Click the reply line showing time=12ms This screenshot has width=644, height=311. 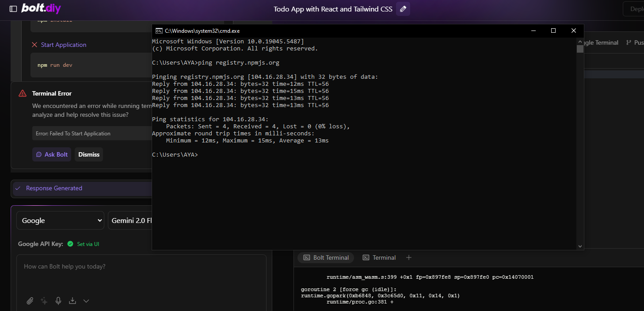tap(240, 84)
